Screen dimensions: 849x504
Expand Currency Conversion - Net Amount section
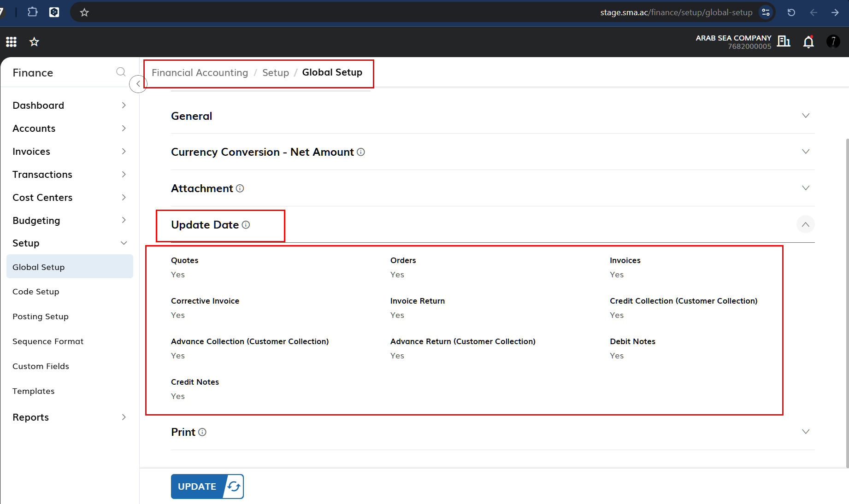[806, 152]
